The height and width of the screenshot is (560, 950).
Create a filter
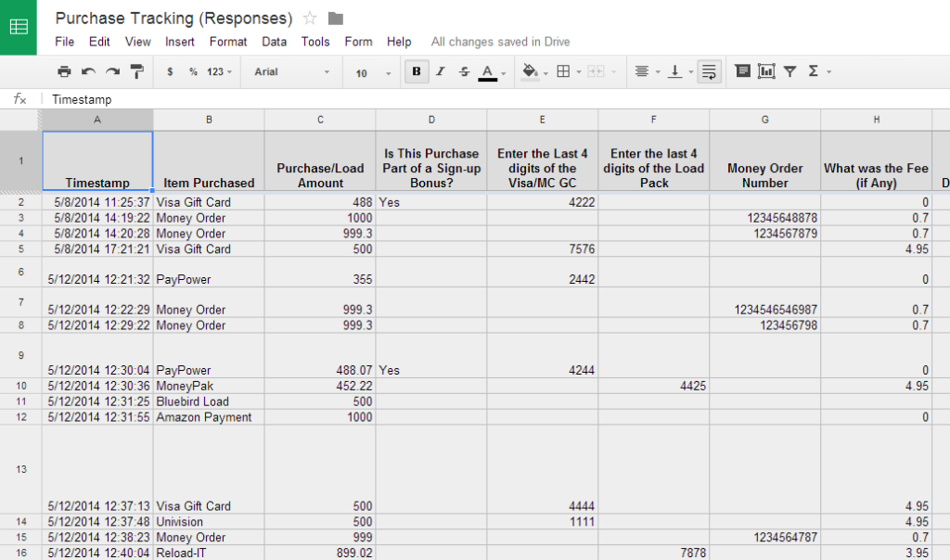[x=789, y=71]
